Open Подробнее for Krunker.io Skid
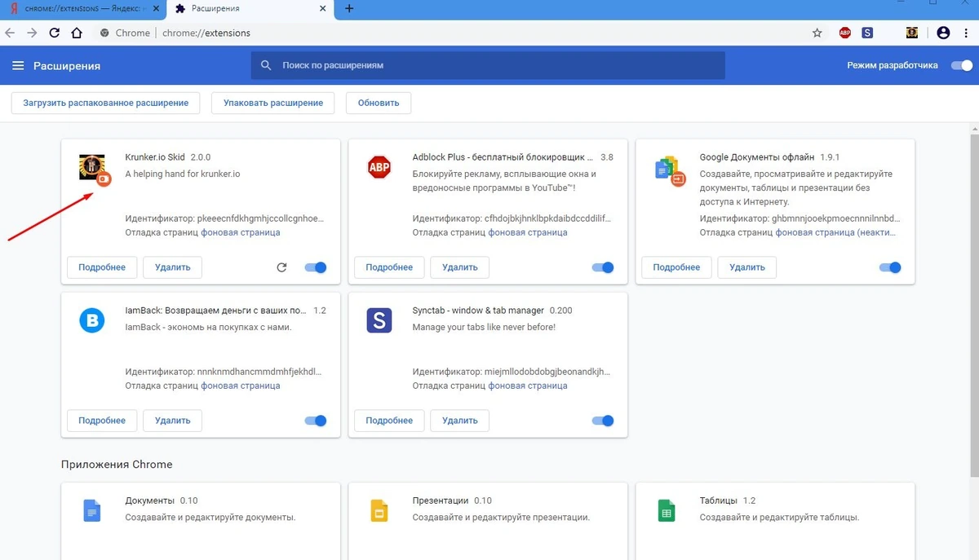 pos(102,267)
